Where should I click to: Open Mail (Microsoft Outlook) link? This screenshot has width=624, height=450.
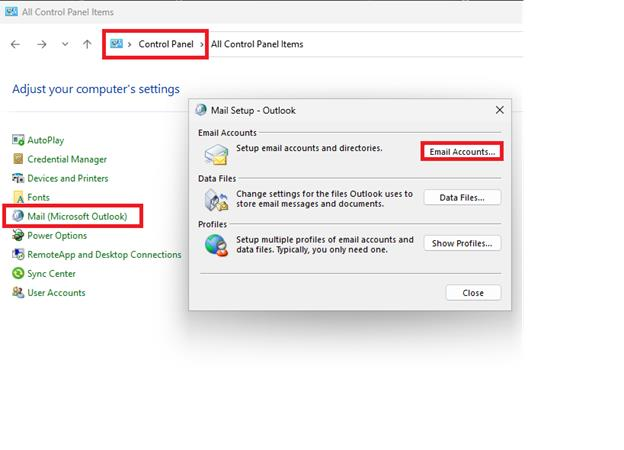click(77, 216)
